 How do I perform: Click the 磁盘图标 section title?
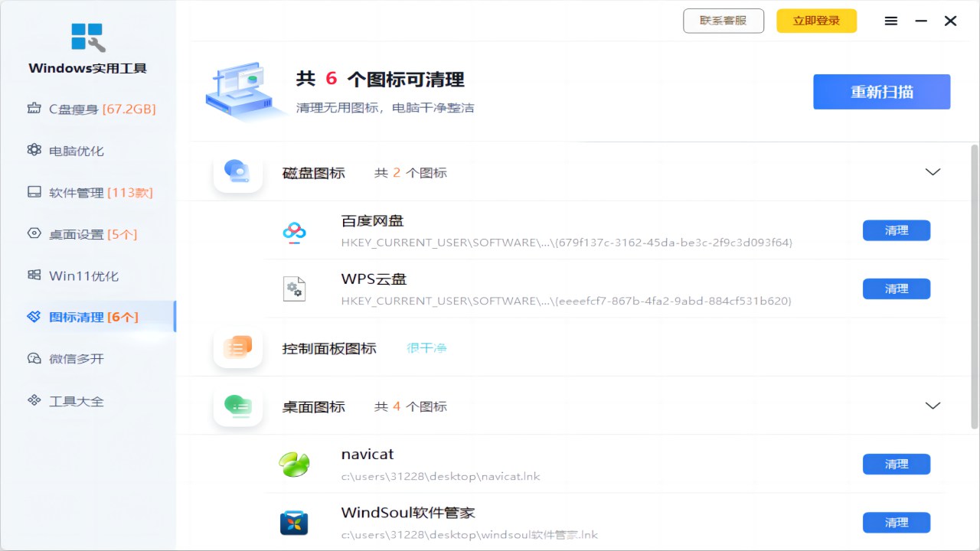tap(314, 173)
